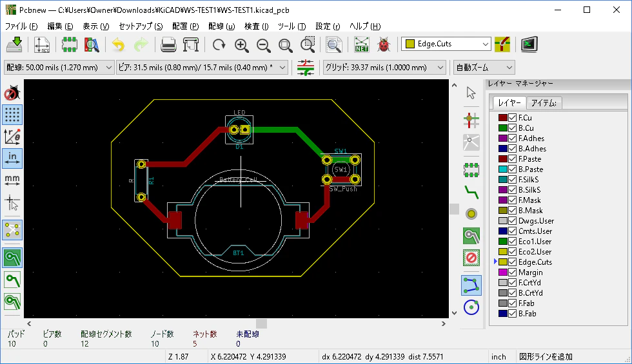Image resolution: width=632 pixels, height=364 pixels.
Task: Click the print board icon
Action: point(168,44)
